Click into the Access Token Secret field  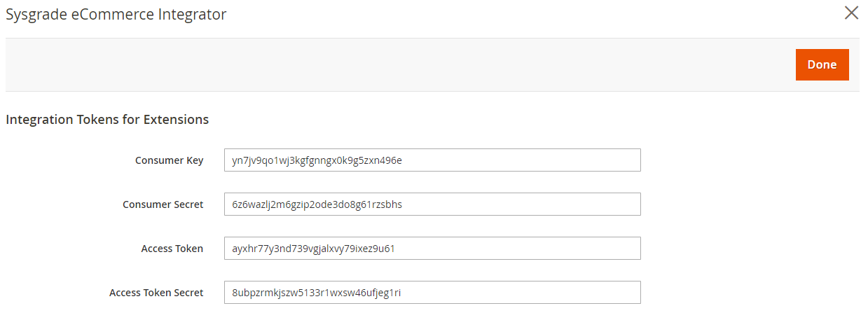click(432, 292)
